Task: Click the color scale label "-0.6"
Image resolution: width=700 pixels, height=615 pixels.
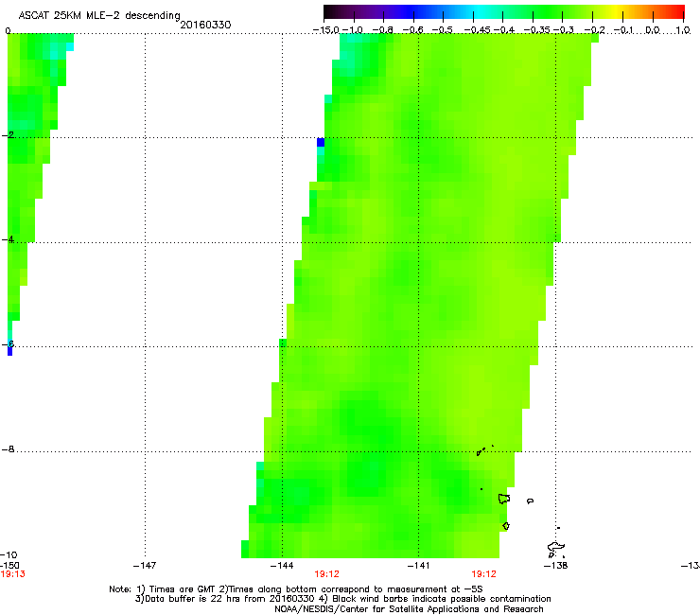Action: click(413, 30)
